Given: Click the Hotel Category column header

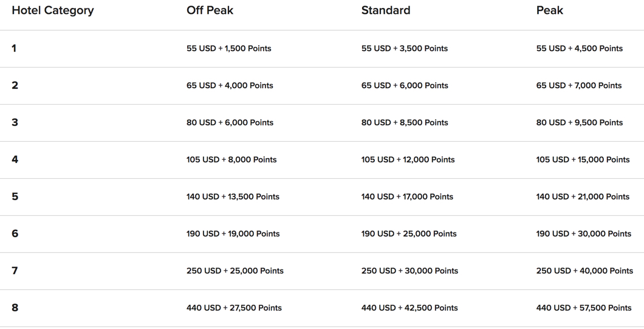Looking at the screenshot, I should (x=53, y=10).
